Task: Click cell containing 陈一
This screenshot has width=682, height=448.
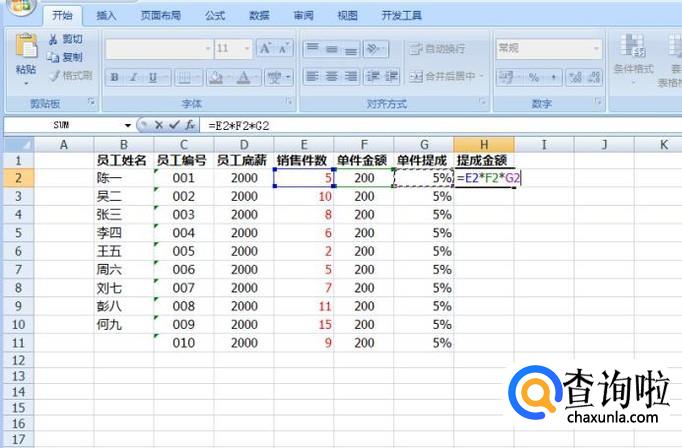Action: (x=124, y=178)
